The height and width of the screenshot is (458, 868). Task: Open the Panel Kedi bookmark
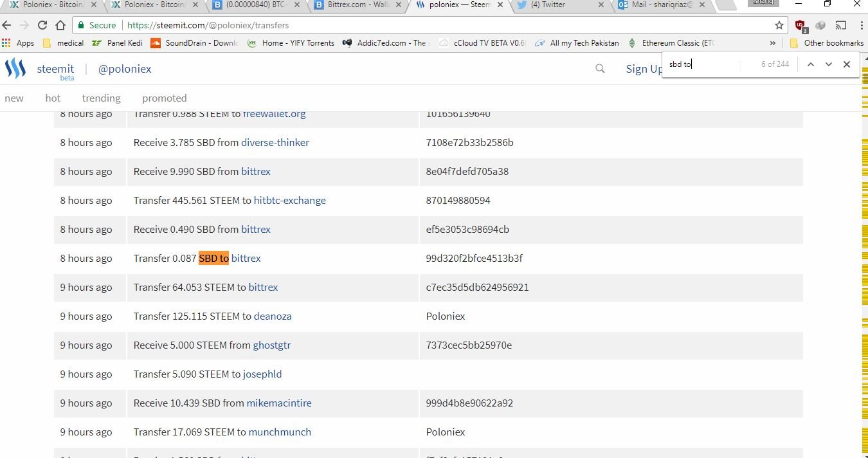[117, 43]
